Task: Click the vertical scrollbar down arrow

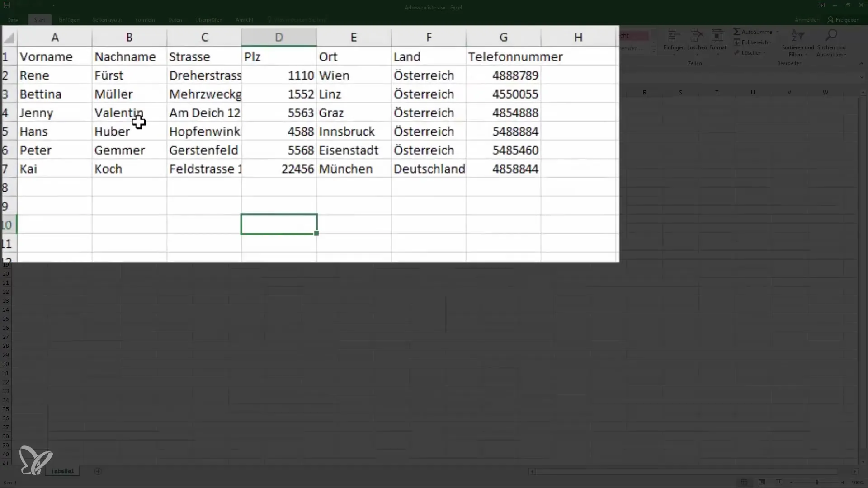Action: (x=863, y=462)
